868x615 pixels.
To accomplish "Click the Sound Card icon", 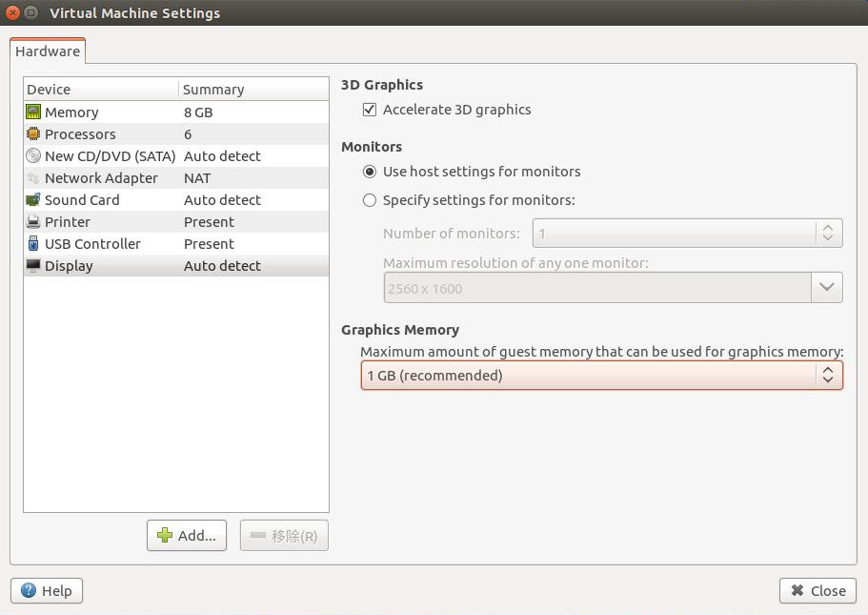I will pyautogui.click(x=33, y=199).
